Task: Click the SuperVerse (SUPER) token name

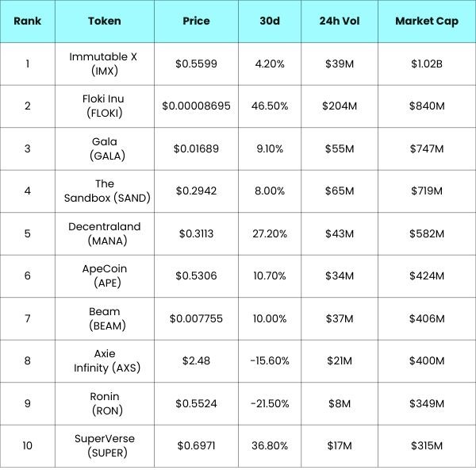Action: click(x=105, y=445)
